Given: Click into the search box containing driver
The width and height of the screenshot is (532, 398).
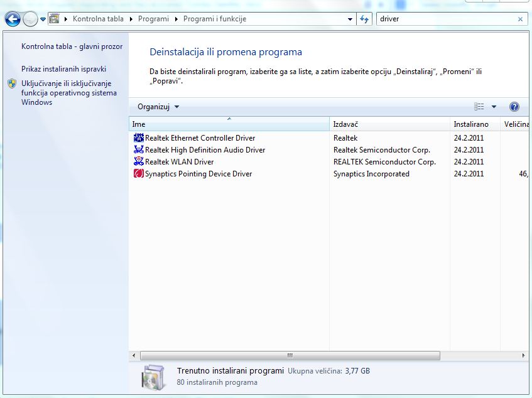Looking at the screenshot, I should coord(445,19).
